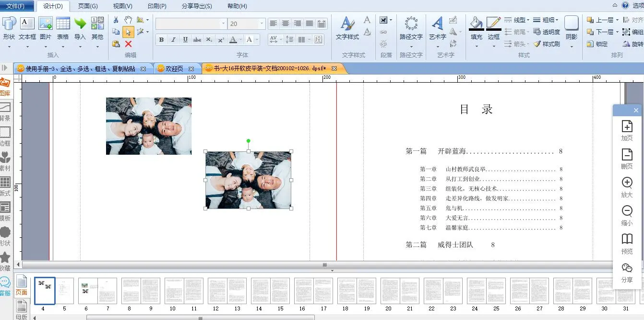
Task: Click the 形状 shape insert icon
Action: (9, 24)
